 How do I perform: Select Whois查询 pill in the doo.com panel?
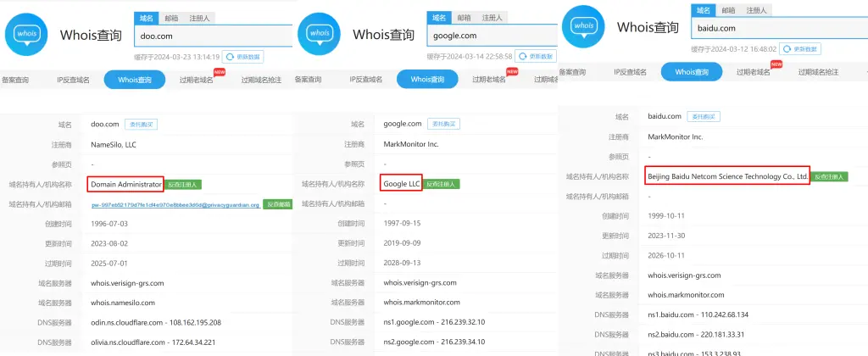tap(135, 80)
